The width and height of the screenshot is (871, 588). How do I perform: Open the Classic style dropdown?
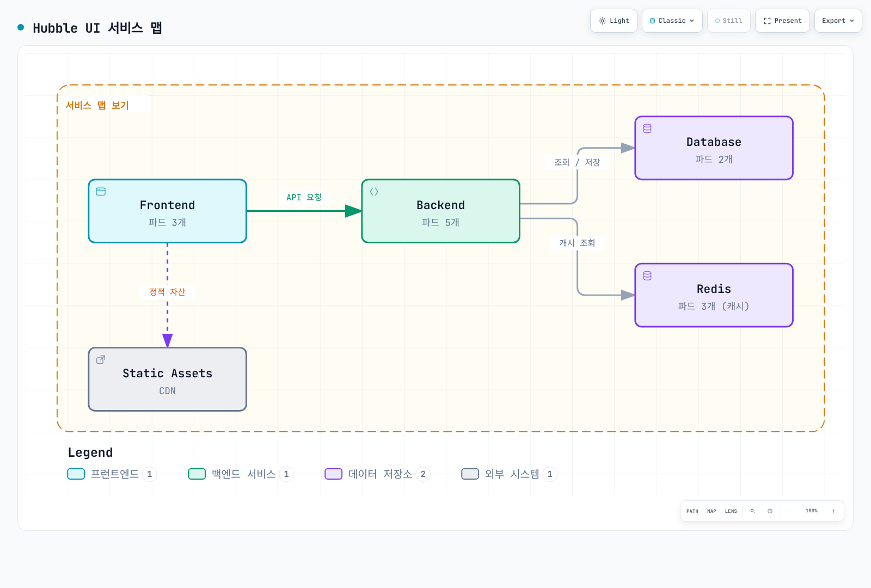pyautogui.click(x=672, y=21)
